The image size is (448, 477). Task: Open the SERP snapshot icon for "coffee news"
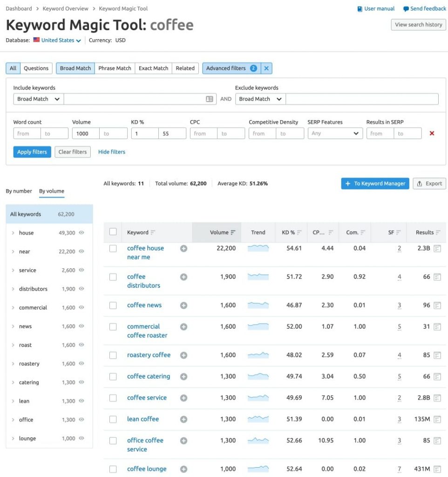tap(437, 305)
